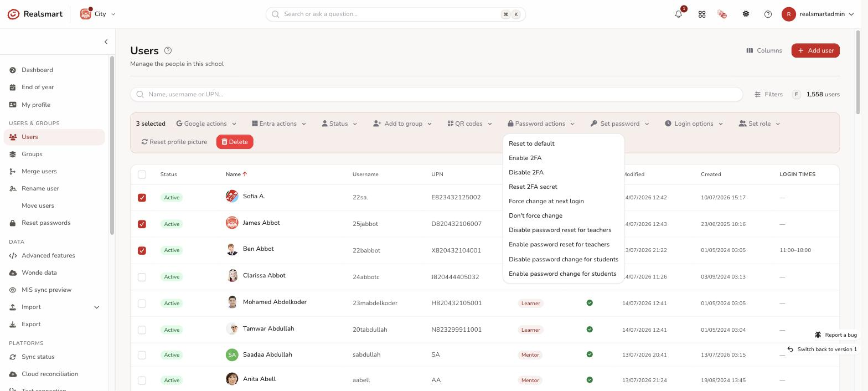The width and height of the screenshot is (868, 391).
Task: Open the Status bulk action dropdown
Action: (x=339, y=124)
